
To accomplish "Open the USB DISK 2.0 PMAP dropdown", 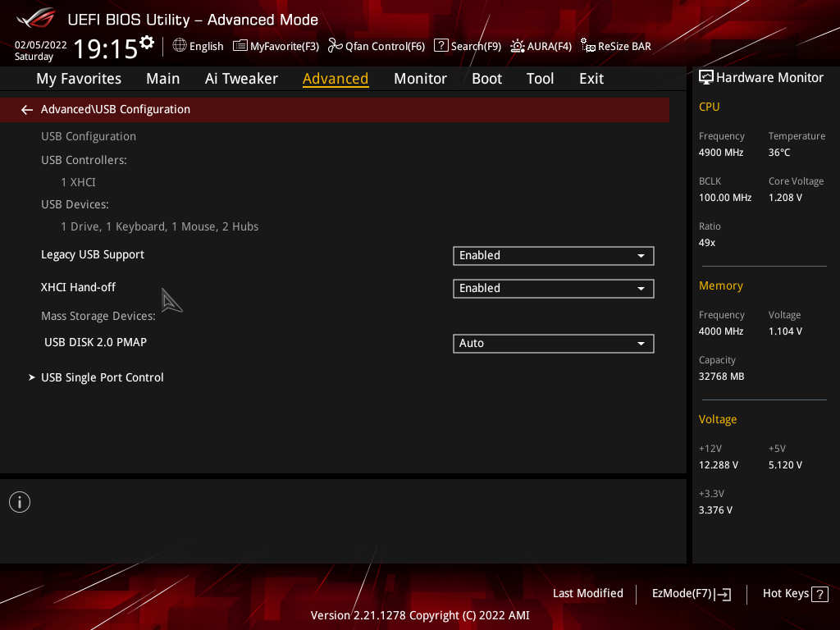I will pyautogui.click(x=554, y=344).
